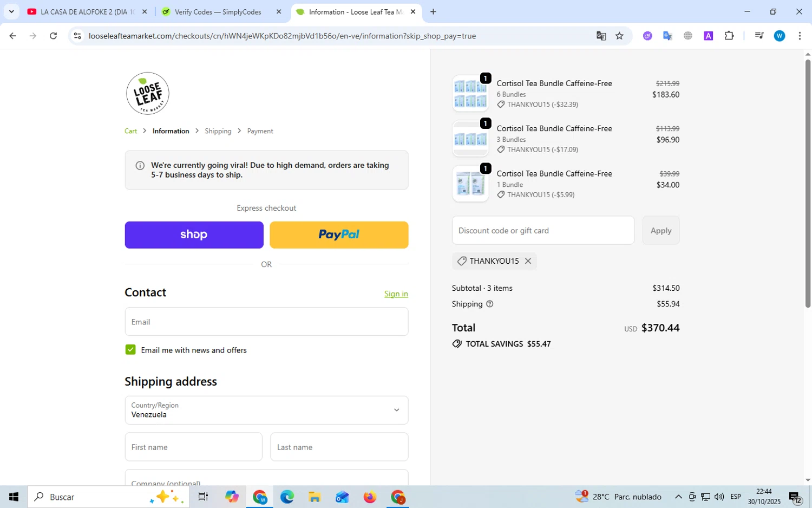
Task: Pay with PayPal express button
Action: (x=339, y=235)
